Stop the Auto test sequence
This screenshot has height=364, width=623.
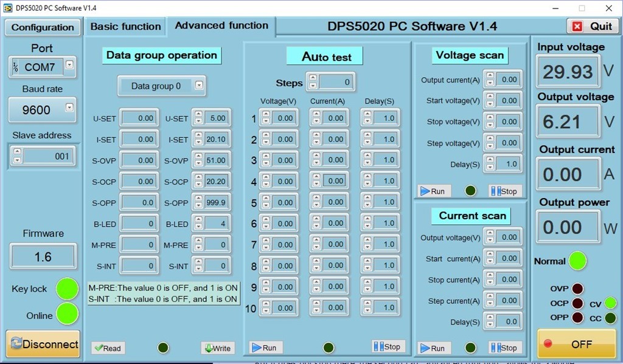point(388,346)
